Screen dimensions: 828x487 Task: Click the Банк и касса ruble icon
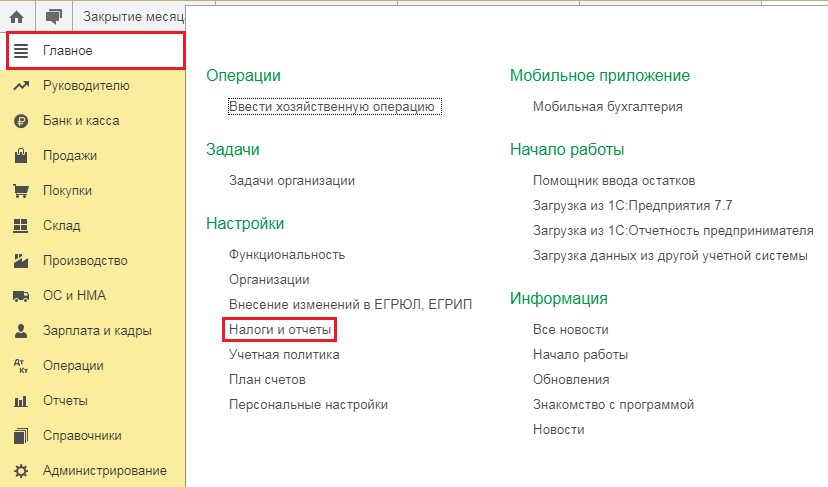point(20,121)
